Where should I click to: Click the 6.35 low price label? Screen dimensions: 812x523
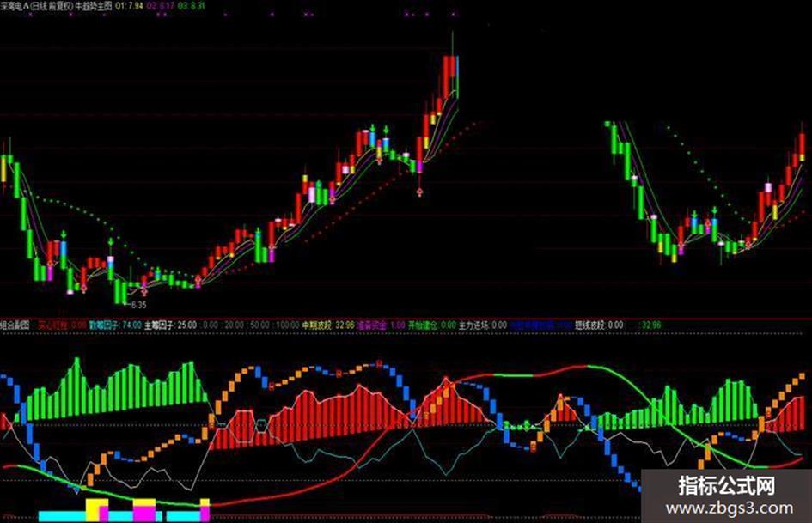coord(138,306)
